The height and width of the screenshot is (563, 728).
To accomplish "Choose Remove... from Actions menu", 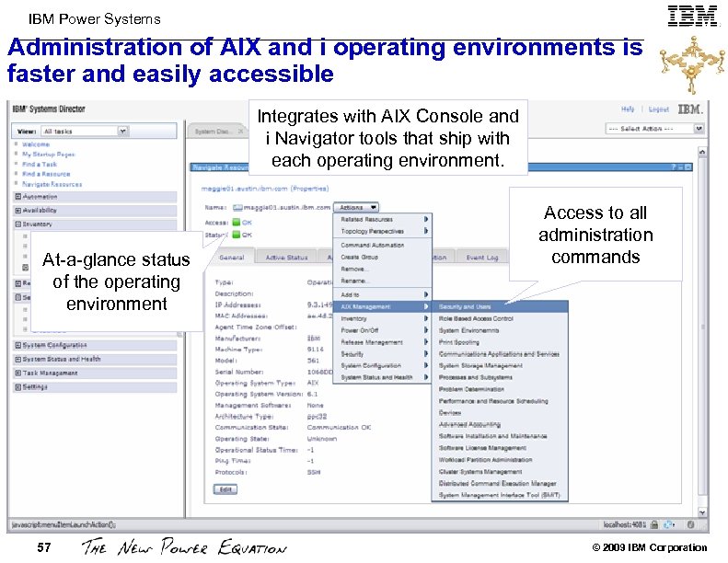I will click(x=383, y=270).
